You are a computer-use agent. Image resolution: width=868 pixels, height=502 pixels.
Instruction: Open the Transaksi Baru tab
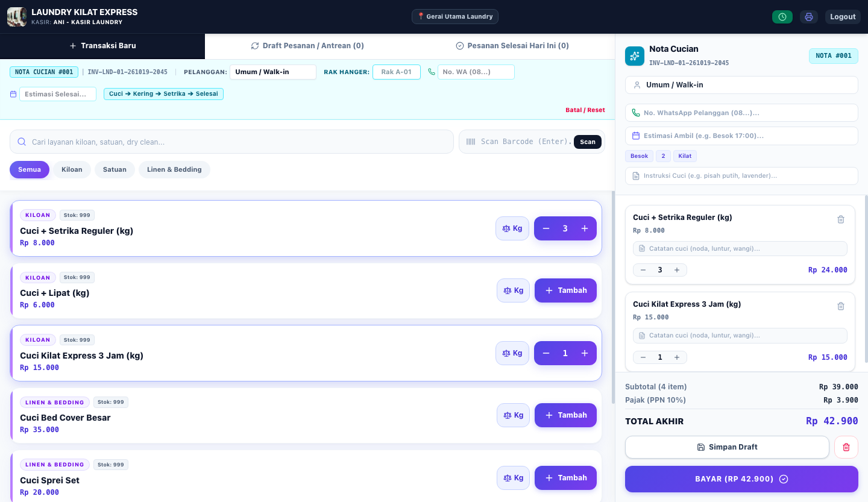[x=102, y=46]
